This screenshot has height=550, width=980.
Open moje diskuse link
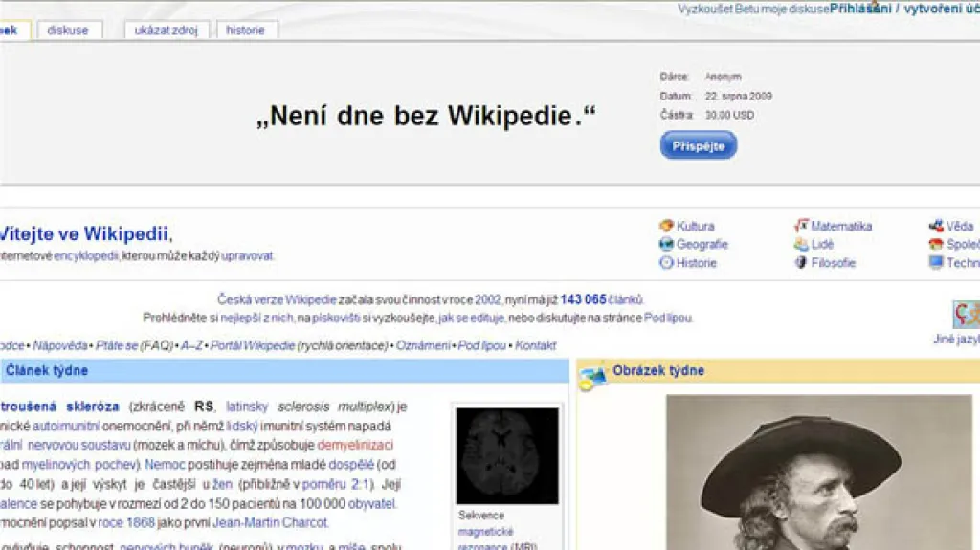[794, 9]
